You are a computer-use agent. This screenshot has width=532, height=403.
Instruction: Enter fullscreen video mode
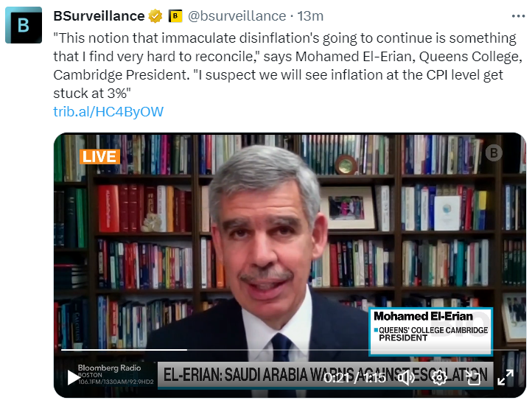click(505, 377)
